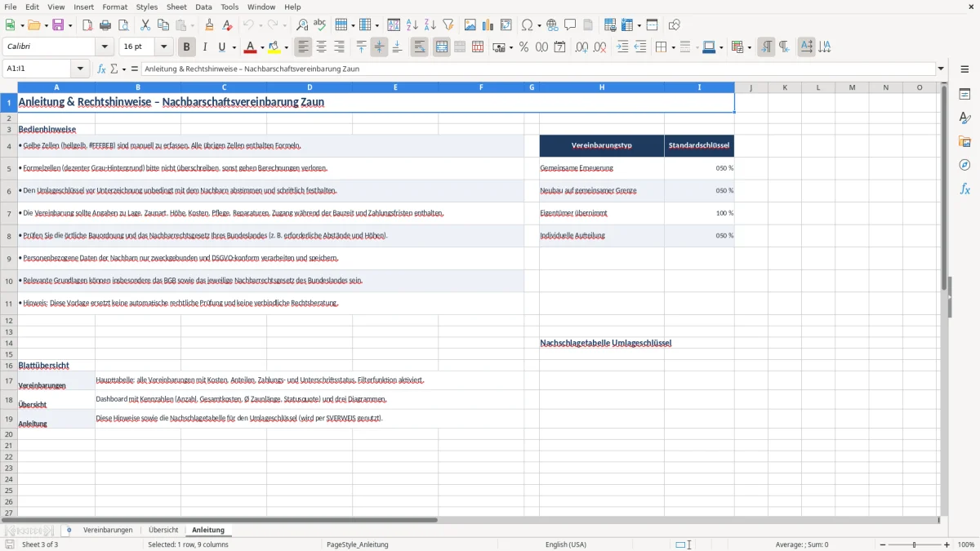Screen dimensions: 980x551
Task: Sort ascending A to Z
Action: [x=412, y=25]
